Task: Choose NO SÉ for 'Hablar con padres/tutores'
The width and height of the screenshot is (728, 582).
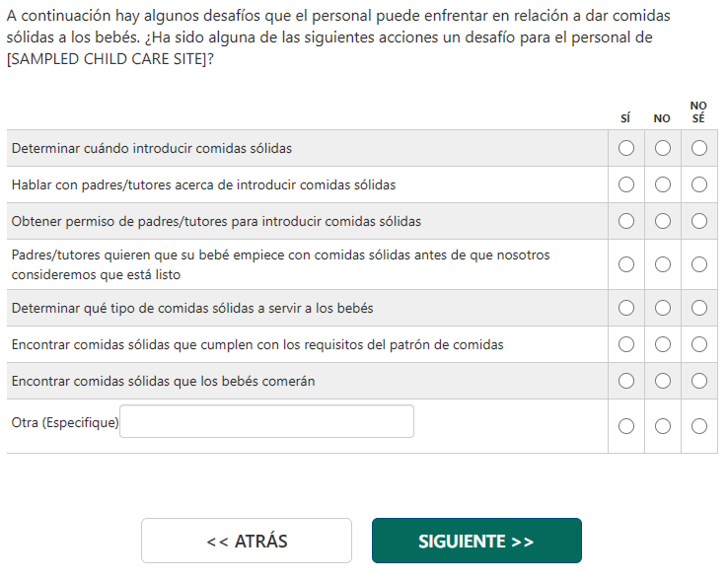Action: tap(699, 184)
